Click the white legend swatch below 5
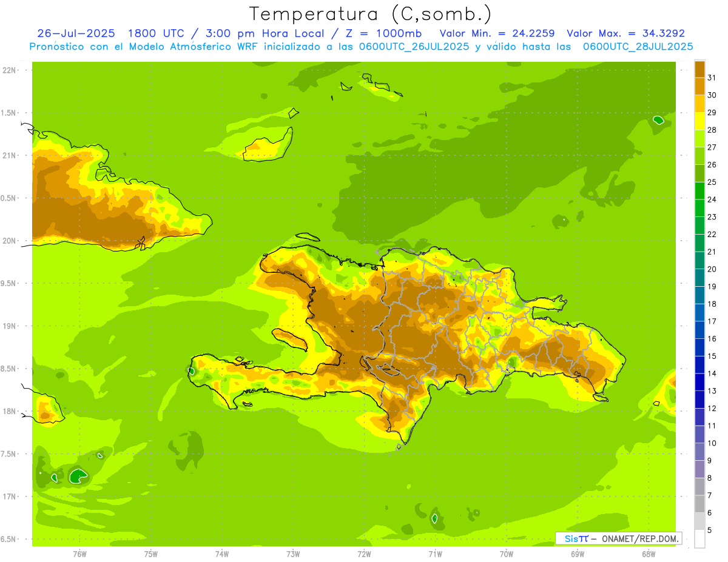This screenshot has height=562, width=728. click(x=699, y=539)
